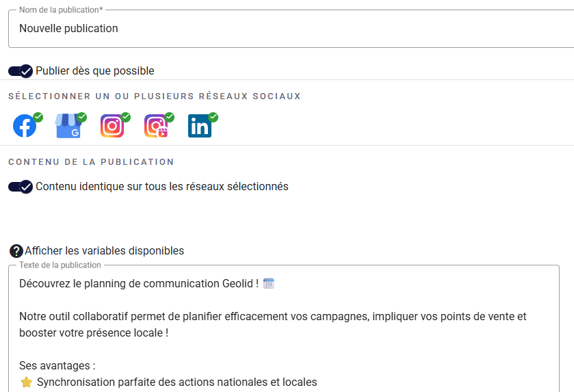Click the calendar emoji in publication text
This screenshot has height=392, width=574.
click(269, 284)
